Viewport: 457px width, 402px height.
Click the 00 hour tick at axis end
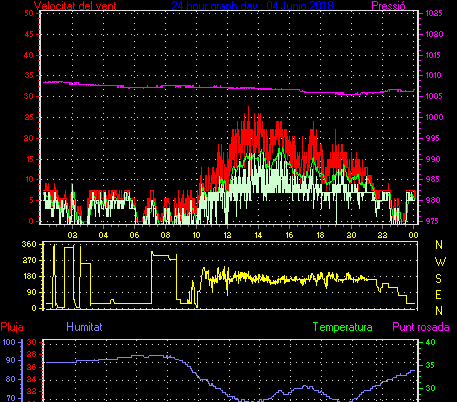coord(413,235)
